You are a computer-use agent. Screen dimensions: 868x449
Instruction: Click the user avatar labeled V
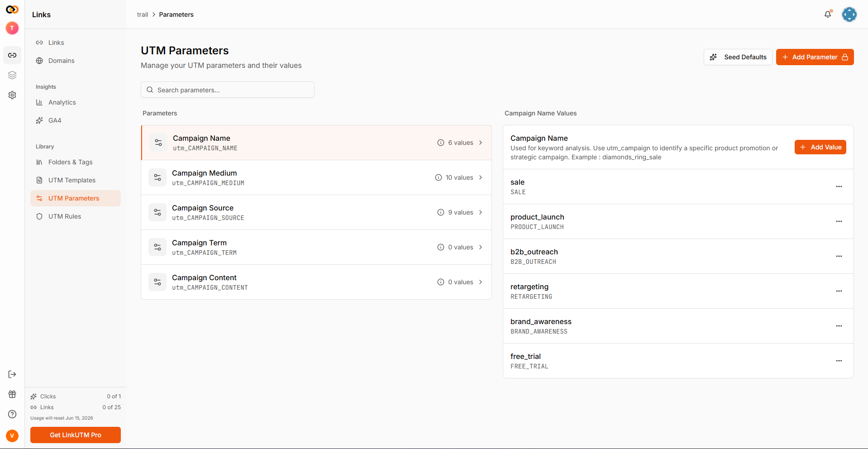(12, 436)
